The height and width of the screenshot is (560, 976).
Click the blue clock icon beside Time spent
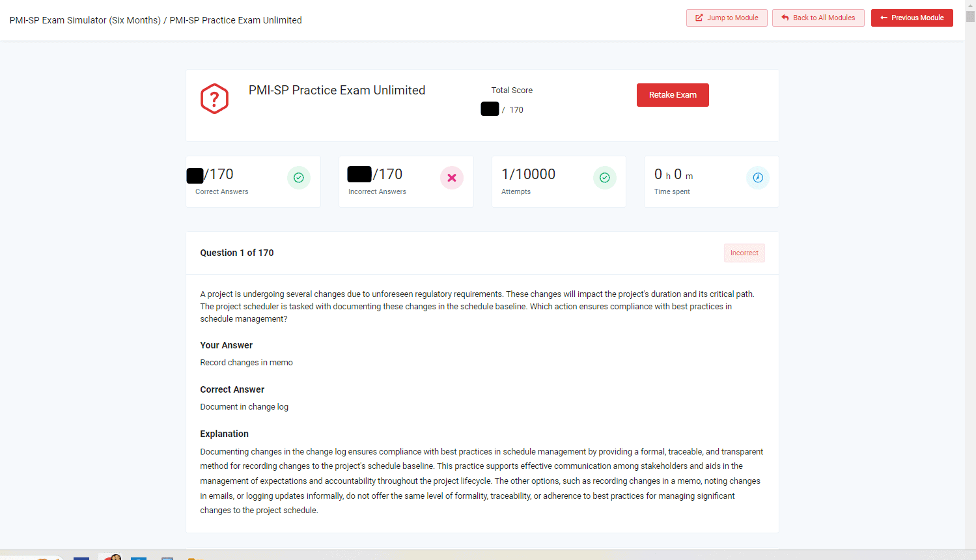click(x=758, y=178)
